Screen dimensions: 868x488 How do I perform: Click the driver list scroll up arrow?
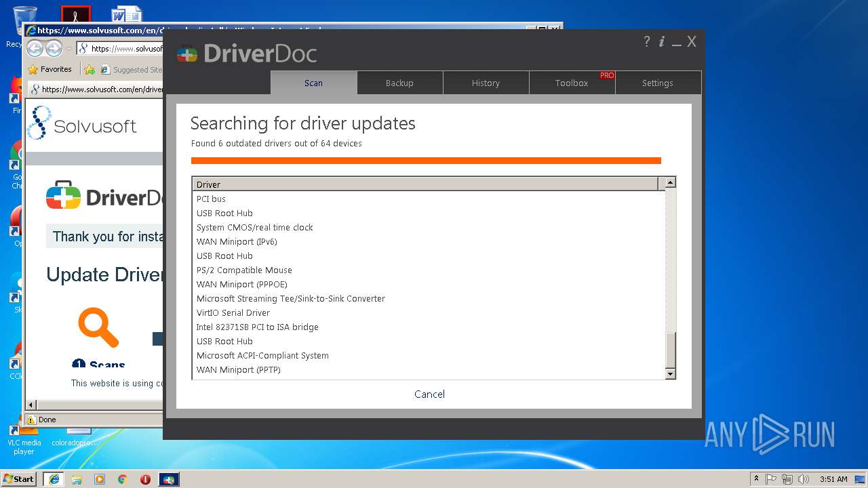(670, 182)
